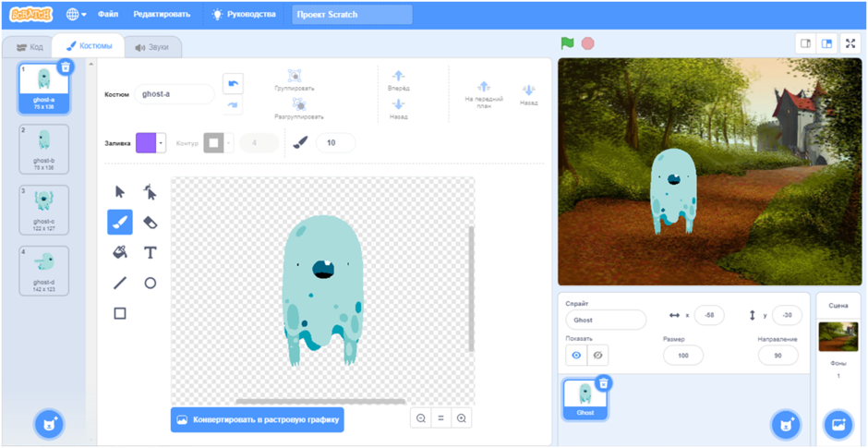Viewport: 868px width, 448px height.
Task: Click the purple fill color swatch
Action: 146,143
